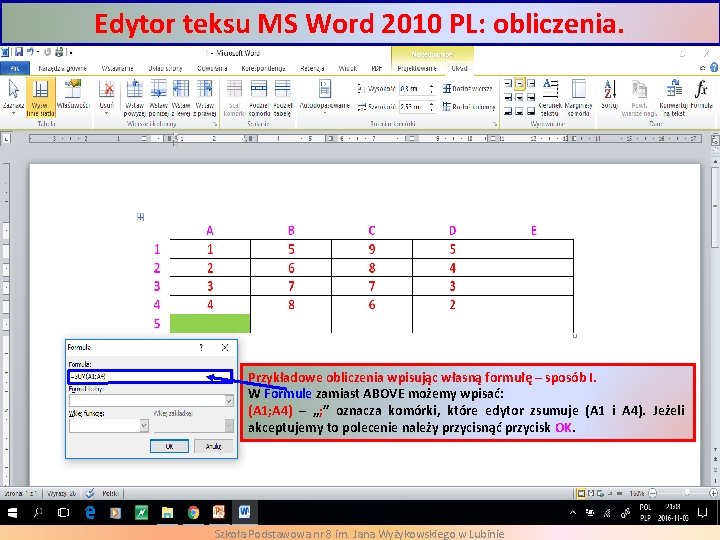
Task: Click Podziel komórki icon
Action: pyautogui.click(x=259, y=89)
